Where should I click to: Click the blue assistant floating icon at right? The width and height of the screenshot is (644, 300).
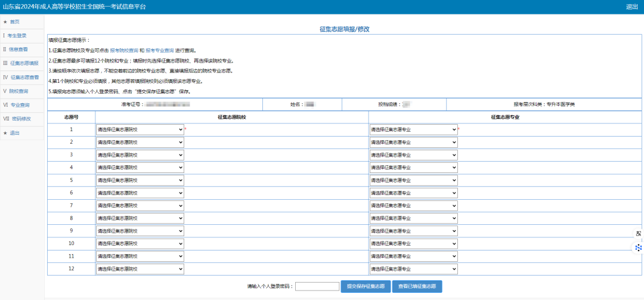click(x=638, y=248)
